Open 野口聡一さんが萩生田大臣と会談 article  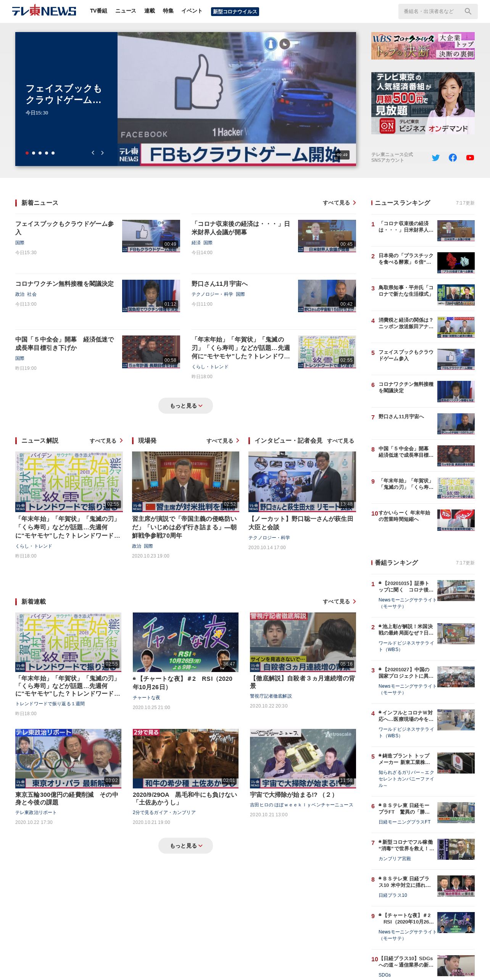(301, 523)
